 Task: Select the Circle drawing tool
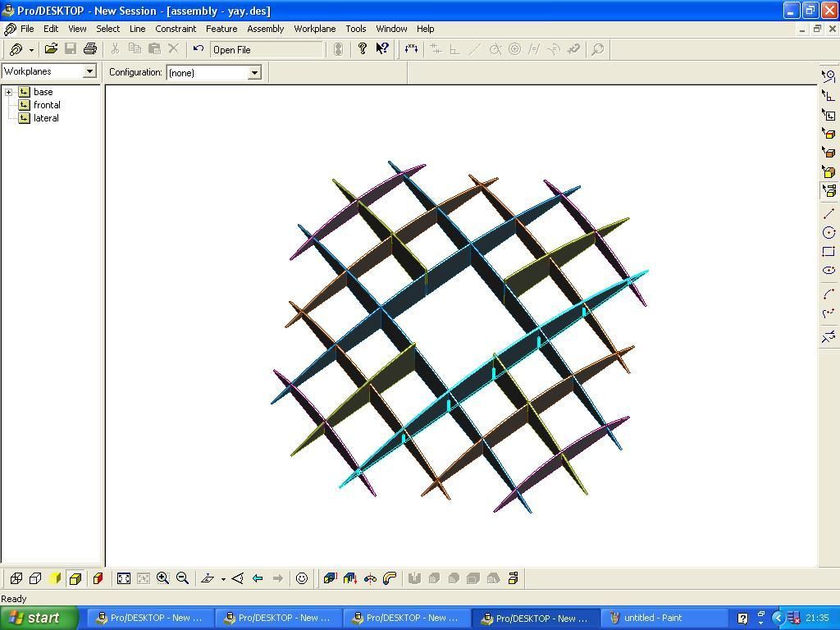(829, 232)
